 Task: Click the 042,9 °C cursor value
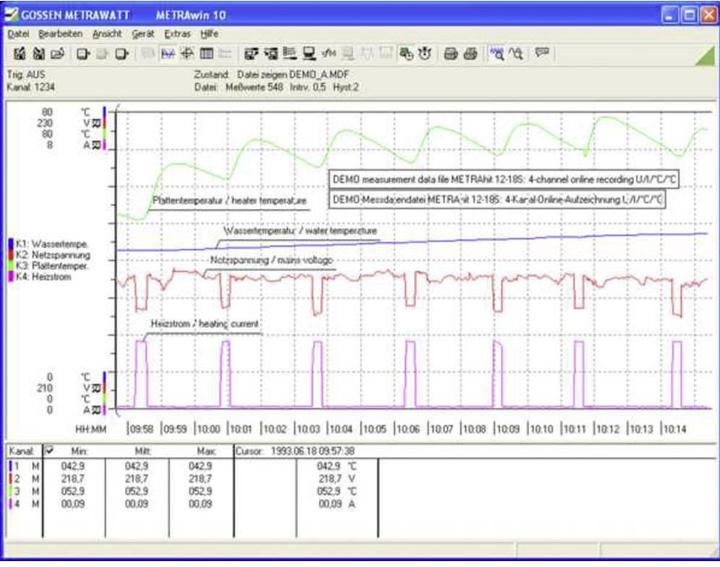[336, 466]
